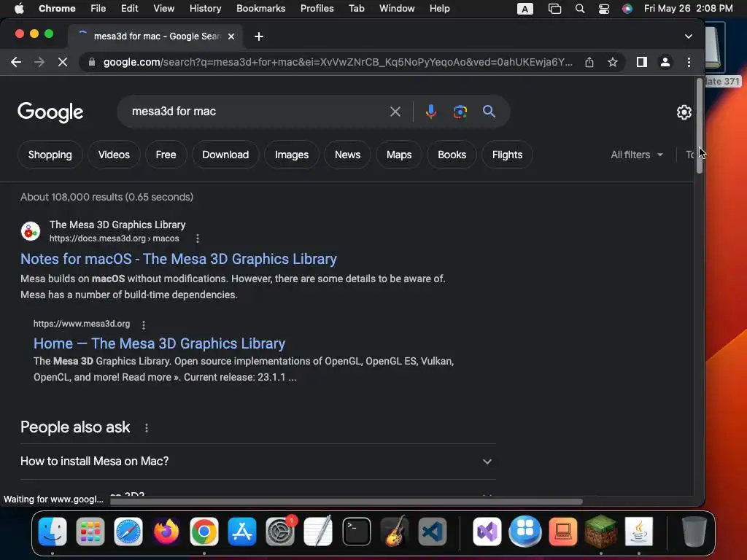This screenshot has width=747, height=560.
Task: Click the magnifier search button
Action: [489, 112]
